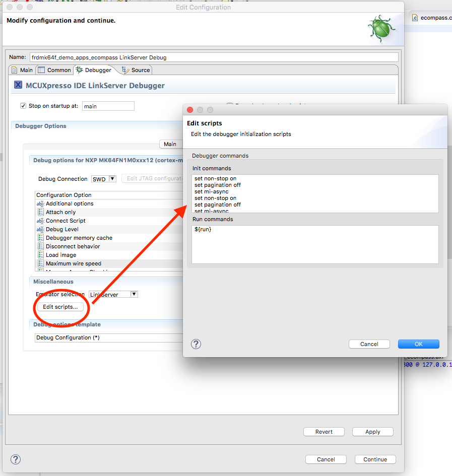Select the Disconnect behavior option row
Screen dimensions: 452x476
pyautogui.click(x=109, y=246)
